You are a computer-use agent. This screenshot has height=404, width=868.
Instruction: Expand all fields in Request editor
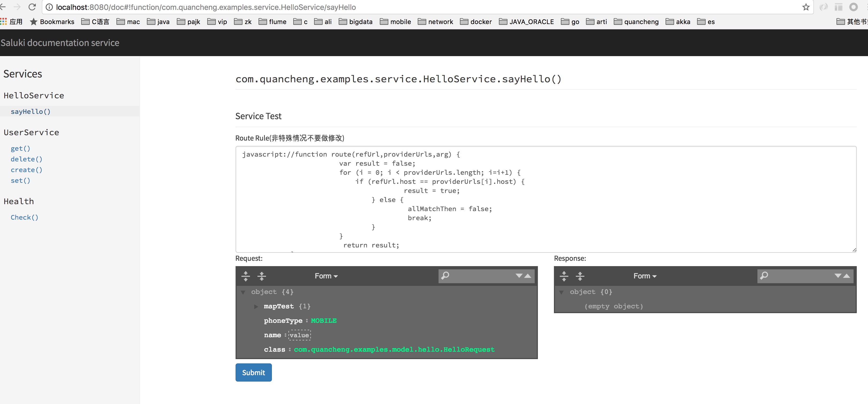[x=246, y=276]
